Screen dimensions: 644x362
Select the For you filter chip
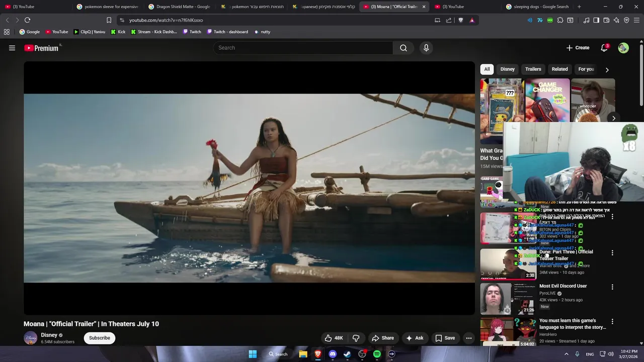[586, 69]
